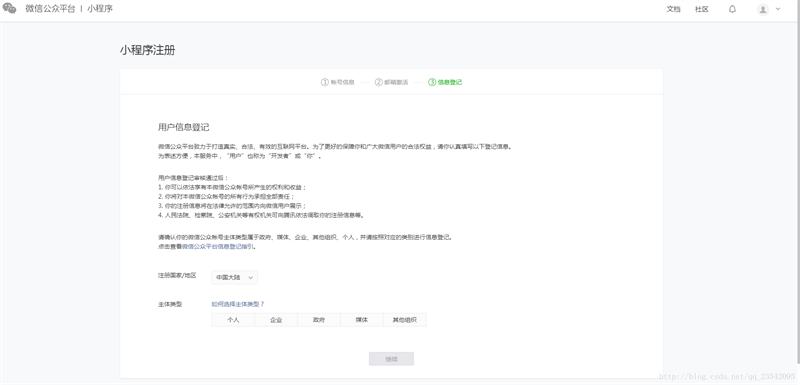Select 媒体 as subject type
Viewport: 800px width, 385px height.
(x=362, y=320)
